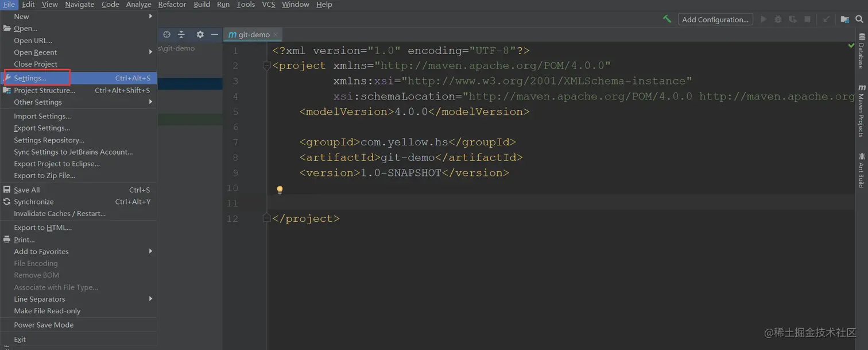The image size is (868, 350).
Task: Click the Search Everywhere magnifier icon
Action: [x=859, y=19]
